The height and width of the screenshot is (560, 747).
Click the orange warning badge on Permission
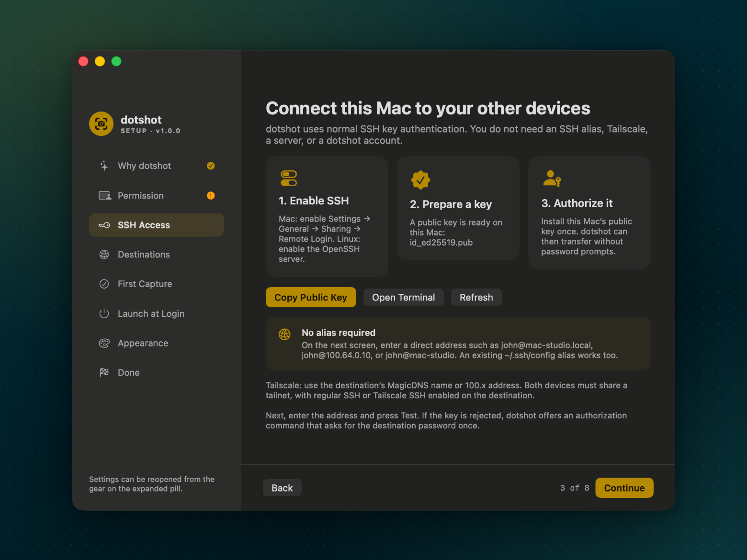[x=211, y=195]
